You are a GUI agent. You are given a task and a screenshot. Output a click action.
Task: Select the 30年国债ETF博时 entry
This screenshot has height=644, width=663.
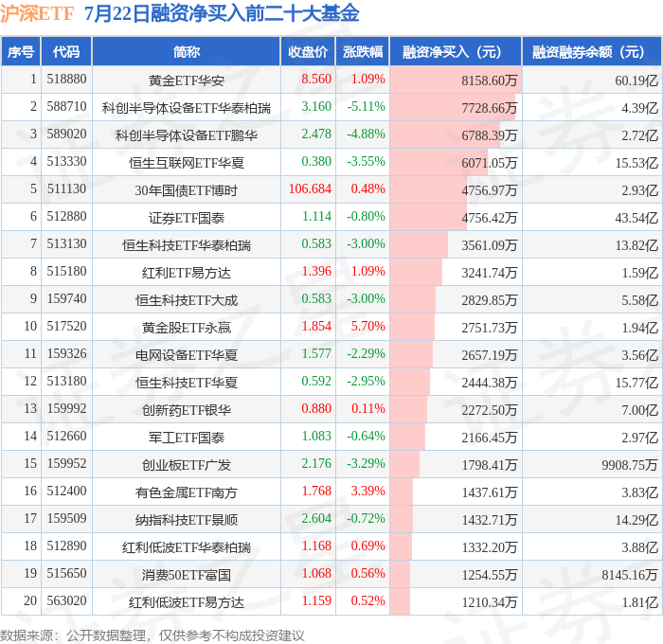186,190
